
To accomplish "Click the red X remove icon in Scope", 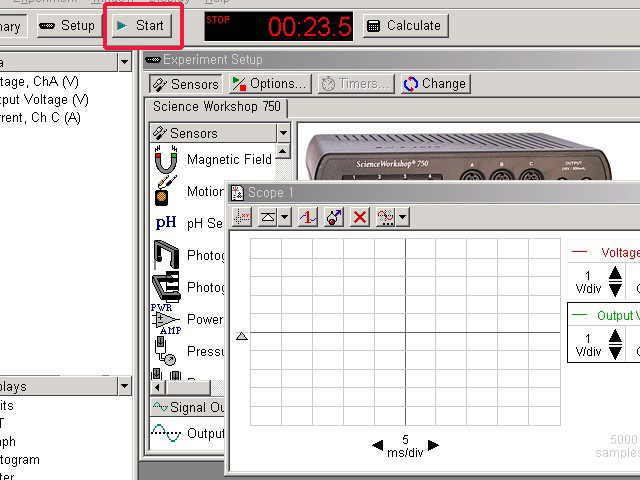I will [x=361, y=217].
